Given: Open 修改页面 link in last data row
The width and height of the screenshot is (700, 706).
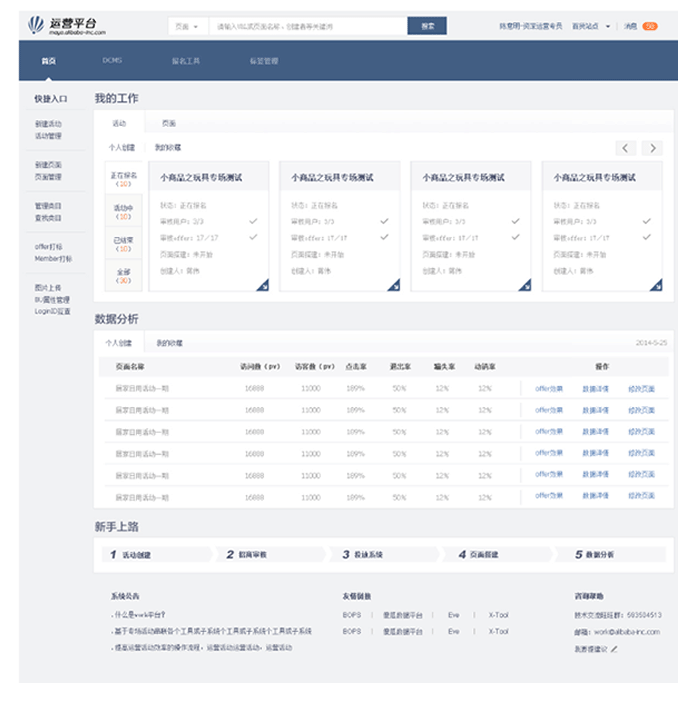Looking at the screenshot, I should point(641,495).
